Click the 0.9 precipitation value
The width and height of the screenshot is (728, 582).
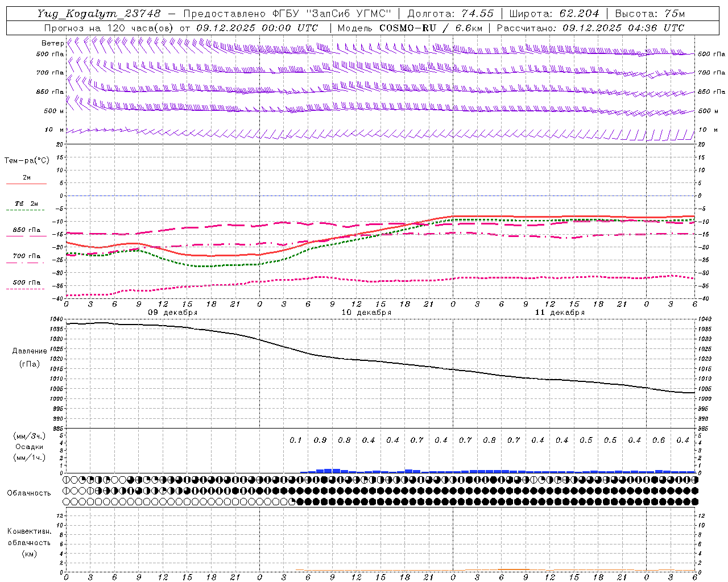(x=320, y=440)
